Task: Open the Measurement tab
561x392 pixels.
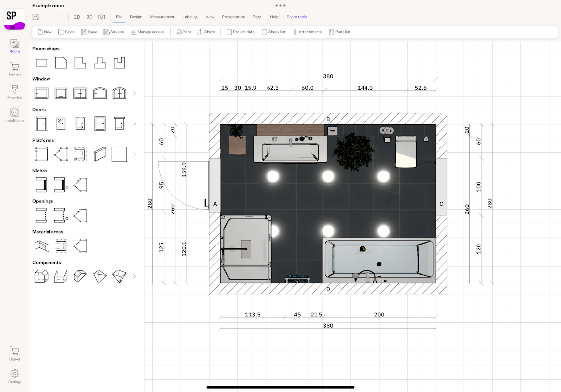Action: tap(162, 17)
